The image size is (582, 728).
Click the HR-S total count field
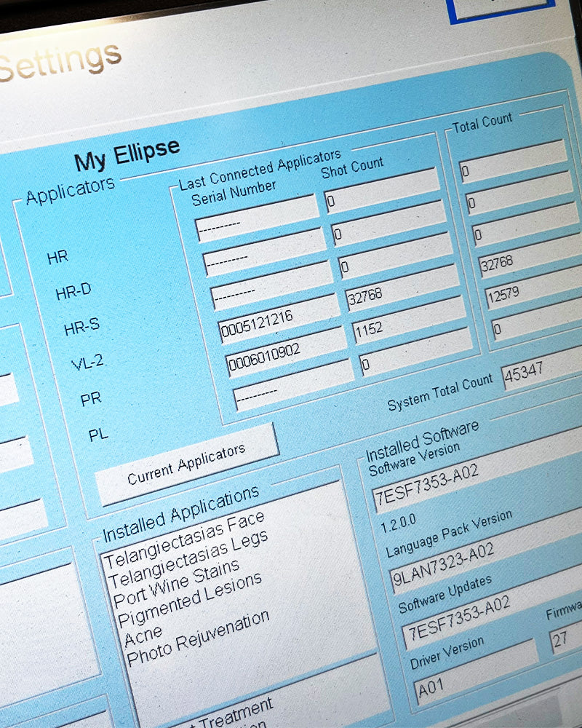tap(526, 223)
